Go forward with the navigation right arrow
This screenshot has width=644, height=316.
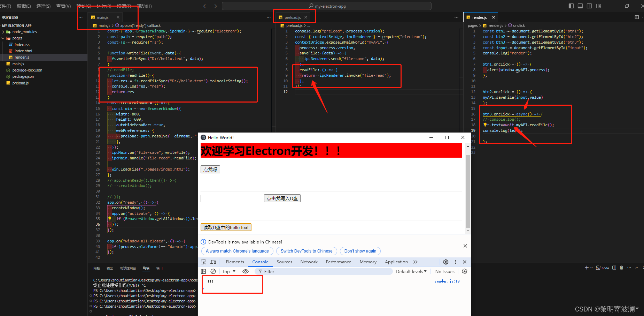click(x=215, y=6)
